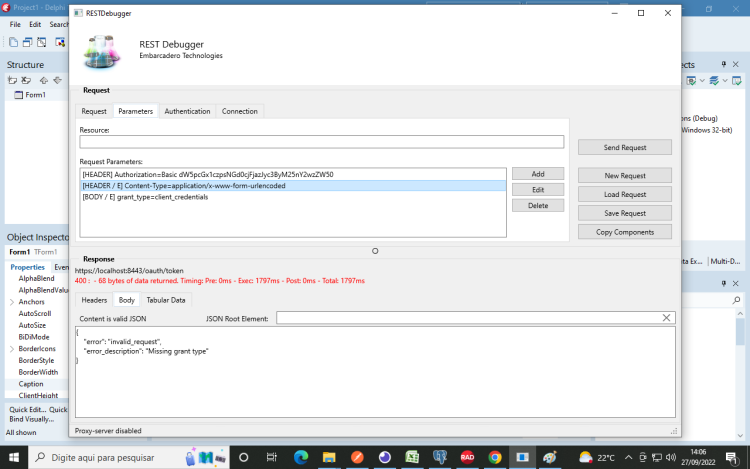Click the Edit parameter button
The image size is (750, 469).
pyautogui.click(x=538, y=190)
